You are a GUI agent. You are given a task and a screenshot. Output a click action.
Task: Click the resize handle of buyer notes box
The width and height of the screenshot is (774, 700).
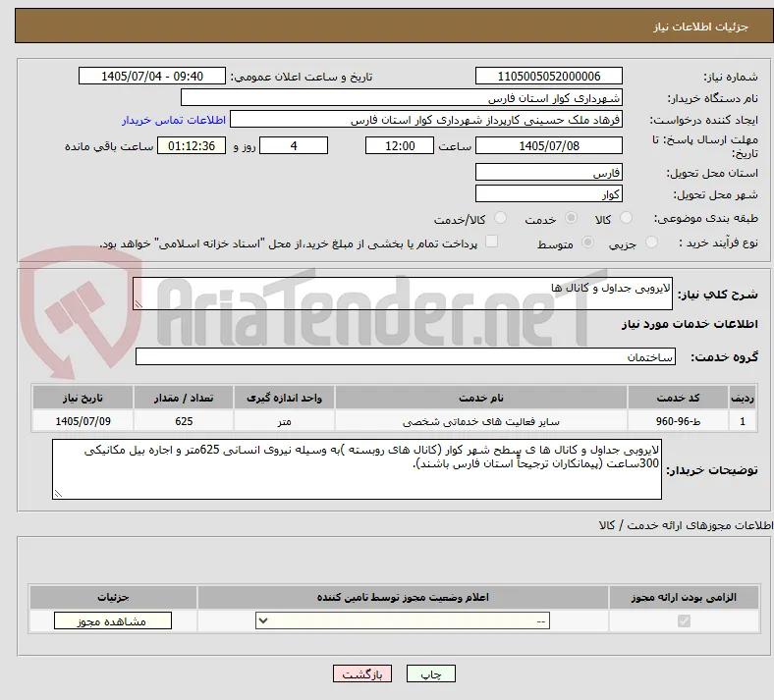(58, 493)
